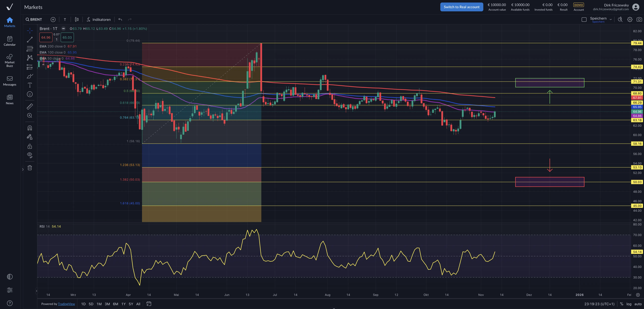Toggle log scale for price axis
Screen dimensions: 644x309
click(629, 304)
